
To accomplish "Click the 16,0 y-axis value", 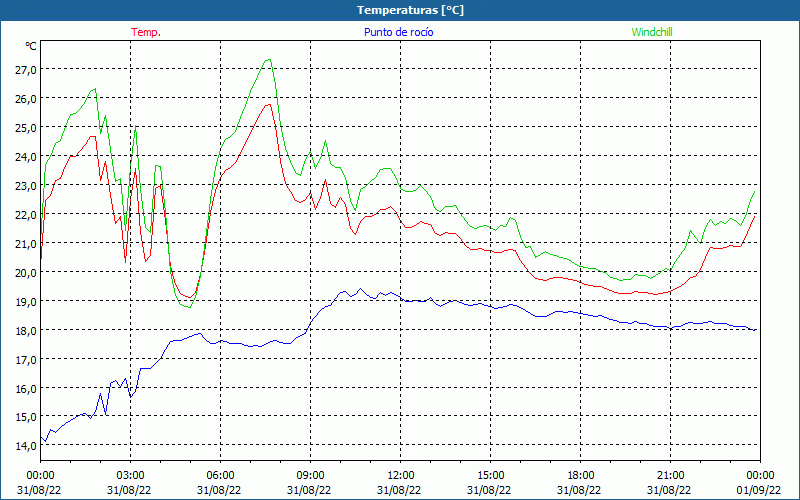I will [x=26, y=388].
